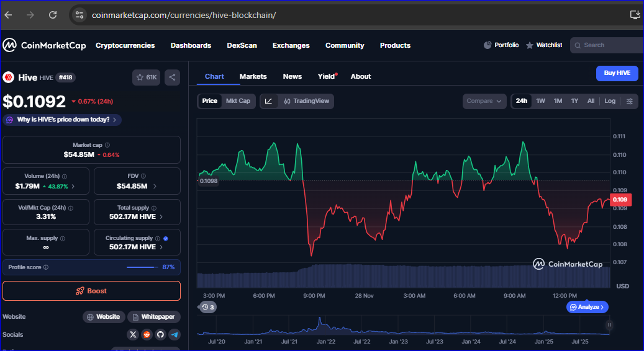Open the Products menu
The image size is (644, 351).
(x=395, y=45)
